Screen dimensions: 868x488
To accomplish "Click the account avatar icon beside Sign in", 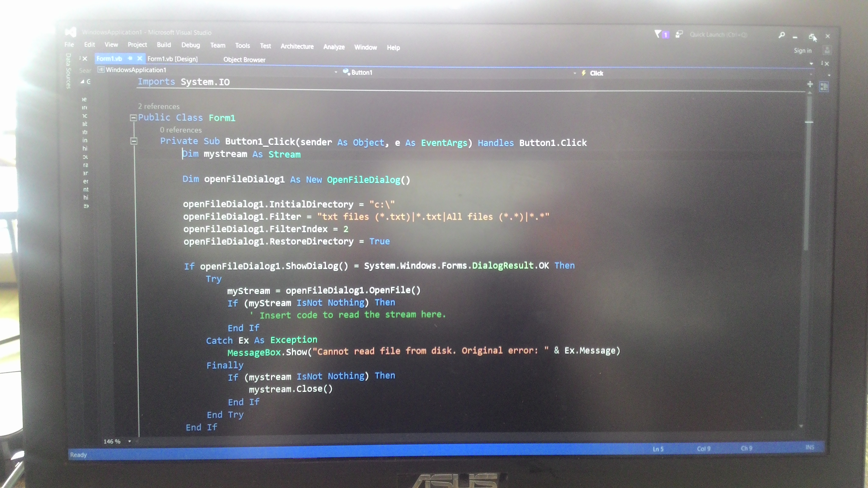I will click(x=827, y=51).
